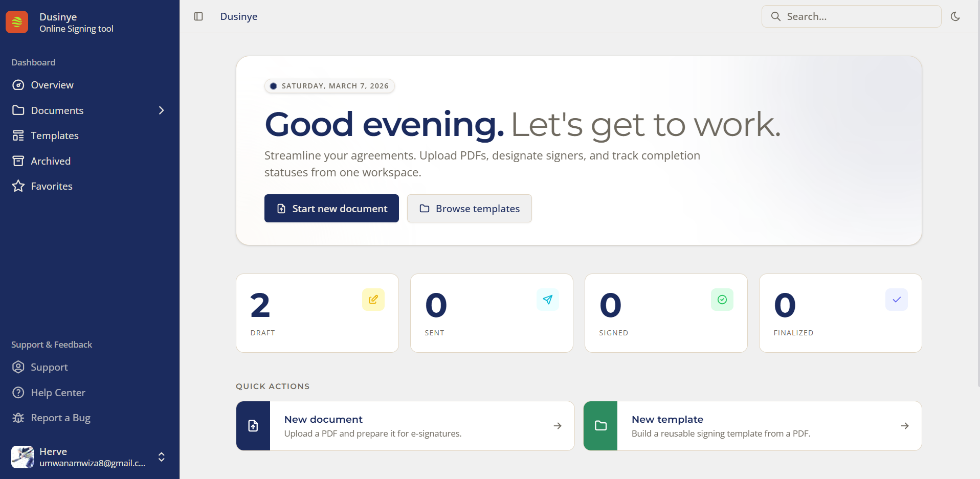The width and height of the screenshot is (980, 479).
Task: Click the Browse templates button
Action: (469, 208)
